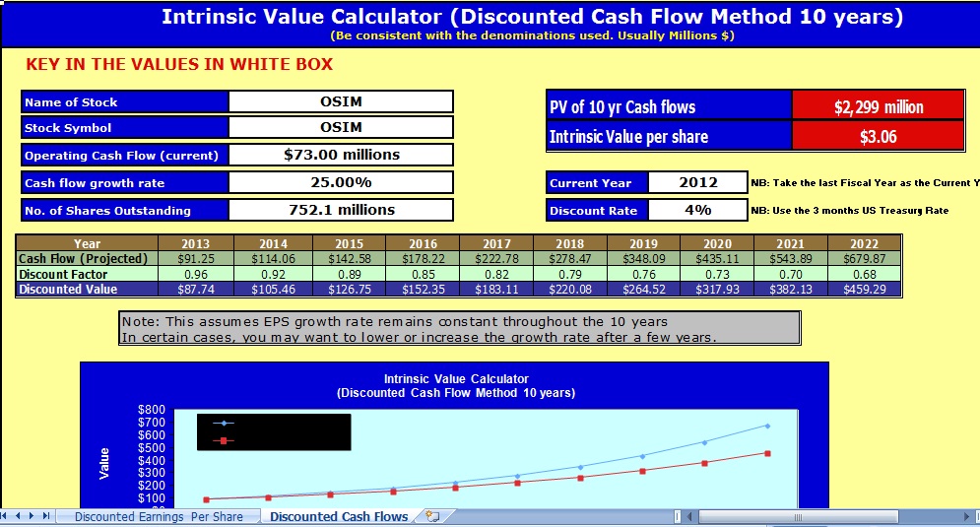Select discount factor cell 0.68
Screen dimensions: 980x527
[865, 274]
